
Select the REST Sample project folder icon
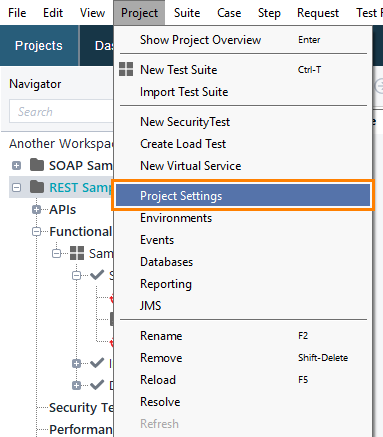point(37,187)
